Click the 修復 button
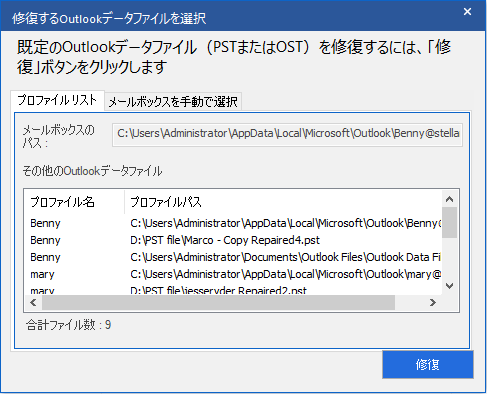487x394 pixels. click(x=428, y=364)
